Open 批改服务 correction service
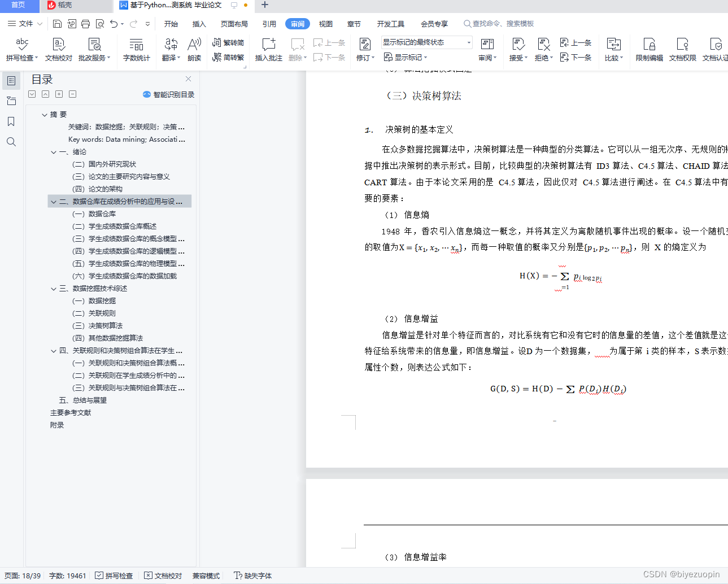This screenshot has height=584, width=728. [x=94, y=50]
